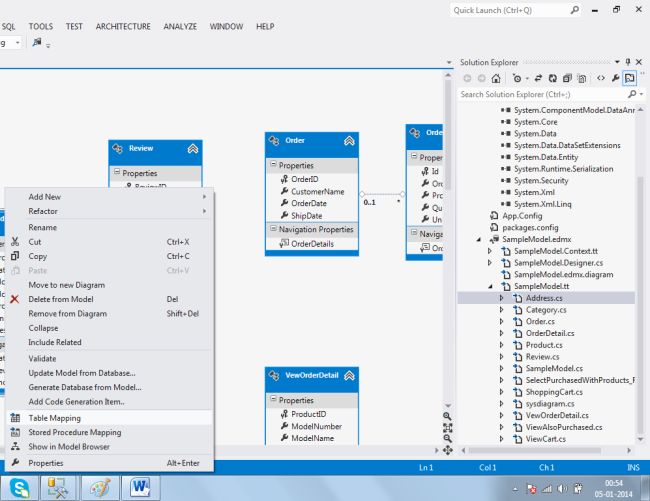650x501 pixels.
Task: Click the Refresh icon in Solution Explorer toolbar
Action: 553,78
